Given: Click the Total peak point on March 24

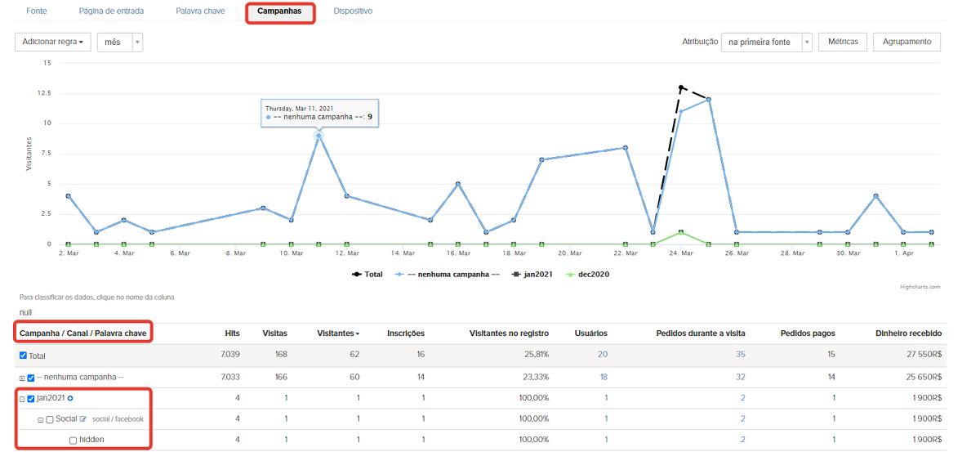Looking at the screenshot, I should [x=681, y=87].
